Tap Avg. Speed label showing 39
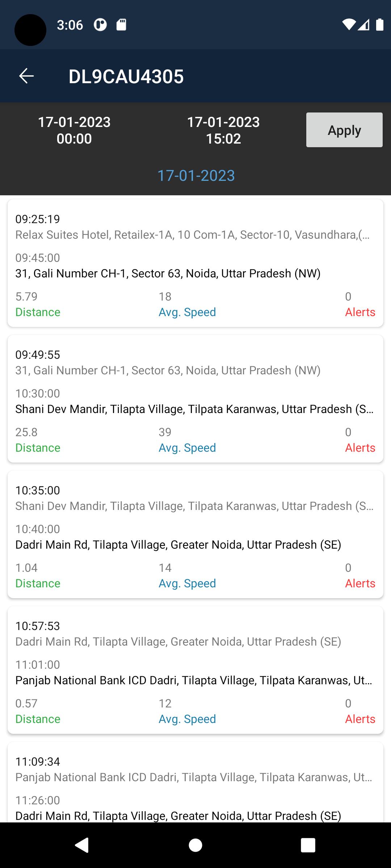Screen dimensions: 391x868 pos(187,448)
